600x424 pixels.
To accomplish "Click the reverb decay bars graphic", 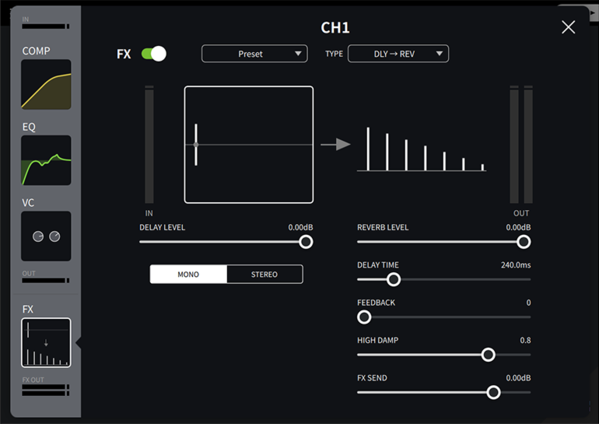I will pos(425,148).
